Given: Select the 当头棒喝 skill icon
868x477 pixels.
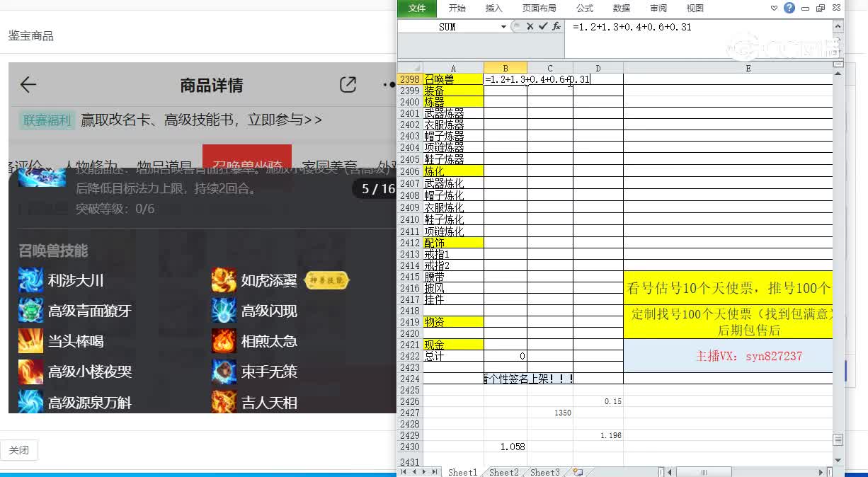Looking at the screenshot, I should point(31,341).
